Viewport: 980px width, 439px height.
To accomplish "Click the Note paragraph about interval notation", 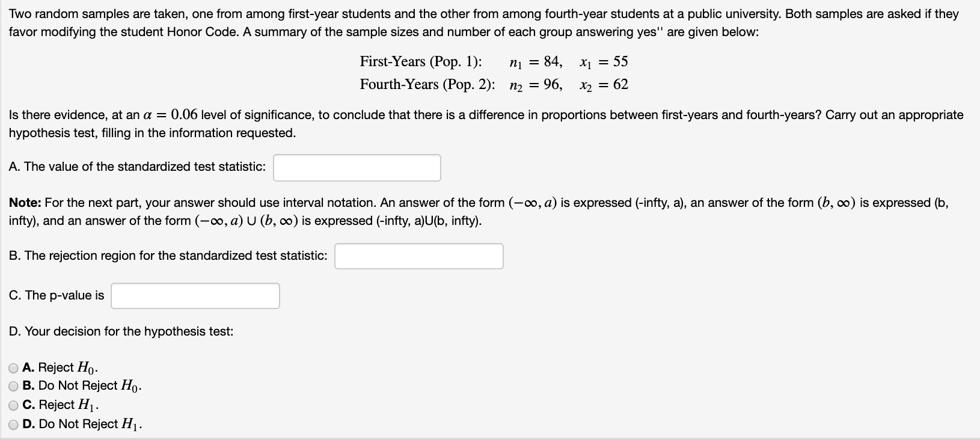I will pyautogui.click(x=475, y=210).
